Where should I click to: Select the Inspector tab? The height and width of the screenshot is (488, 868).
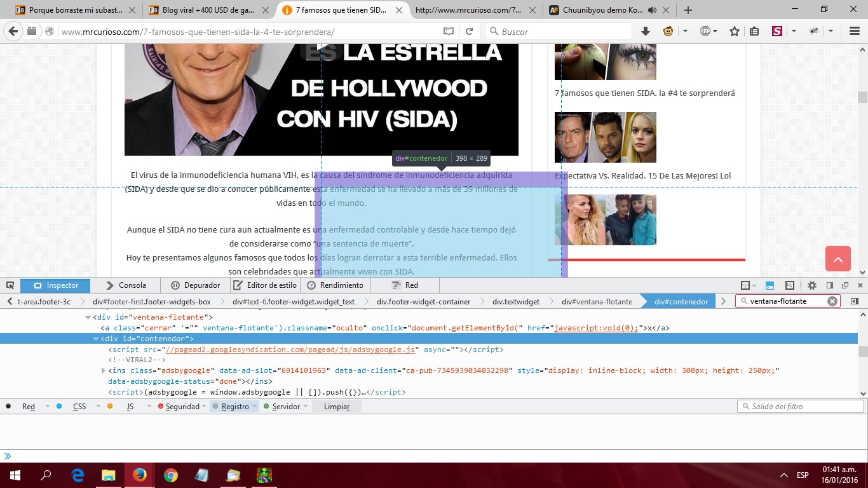[x=55, y=285]
